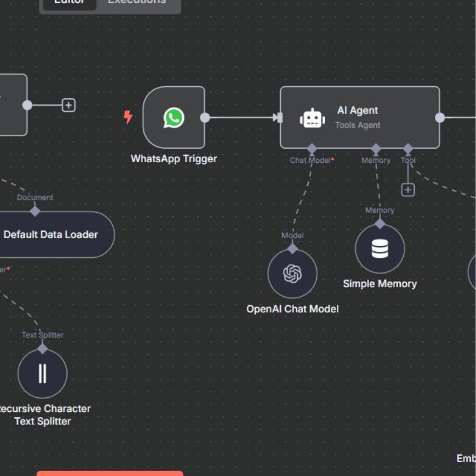Click the Chat Model diamond connector on AI Agent
The height and width of the screenshot is (476, 476).
coord(312,149)
